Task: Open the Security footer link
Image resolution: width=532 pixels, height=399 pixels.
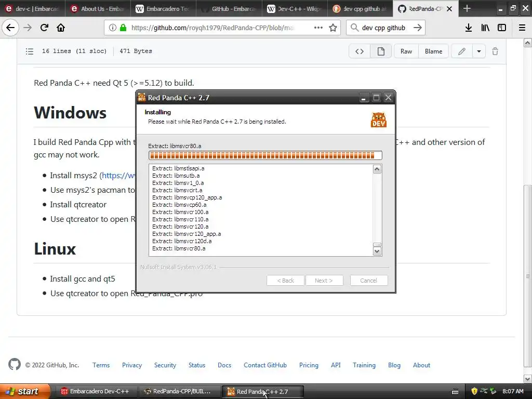Action: pos(165,365)
